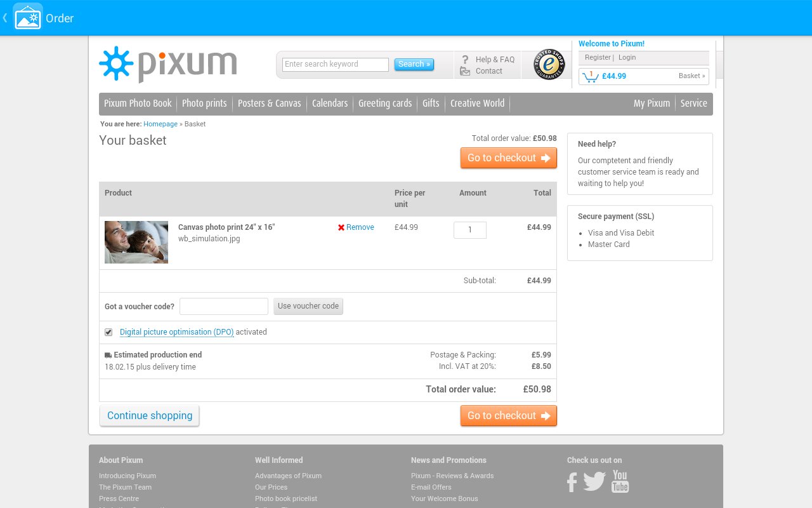
Task: Click the £8.50 VAT value
Action: 541,366
